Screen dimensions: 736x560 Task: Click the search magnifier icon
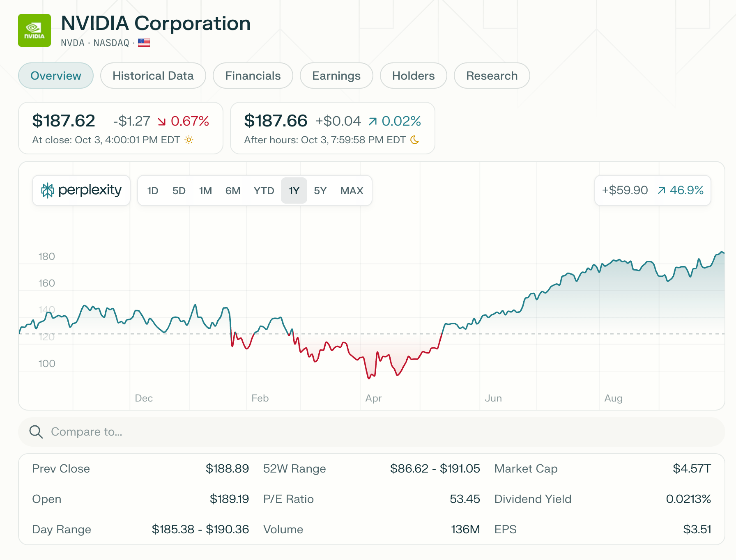tap(36, 432)
